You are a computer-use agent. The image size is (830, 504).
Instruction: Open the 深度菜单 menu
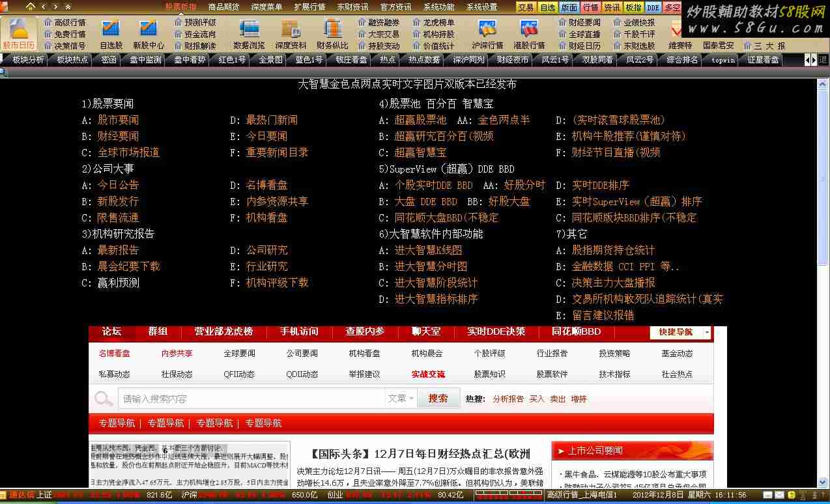(266, 7)
